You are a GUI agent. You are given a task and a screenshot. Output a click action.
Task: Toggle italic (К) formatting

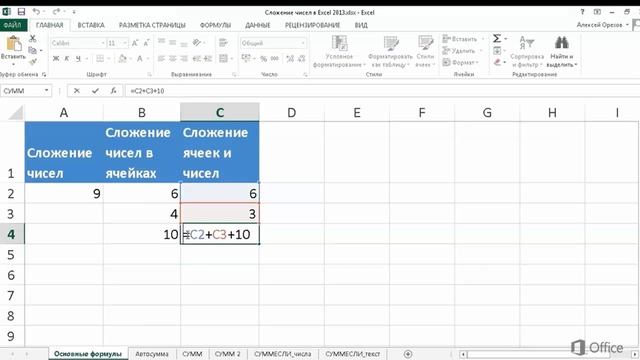pyautogui.click(x=67, y=59)
